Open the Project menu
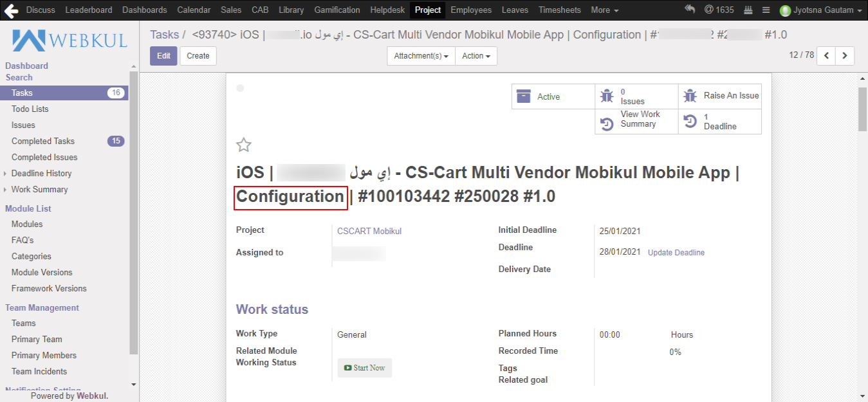This screenshot has width=868, height=402. pos(428,10)
